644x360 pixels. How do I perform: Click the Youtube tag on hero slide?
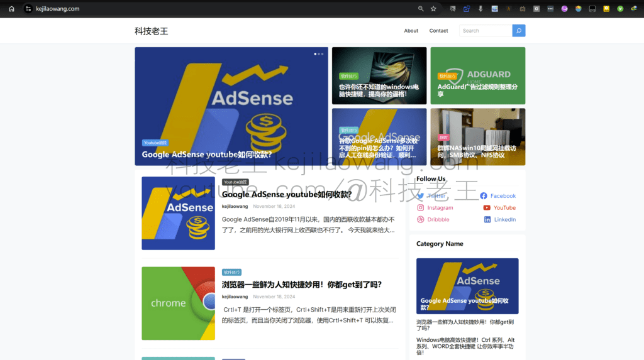155,143
